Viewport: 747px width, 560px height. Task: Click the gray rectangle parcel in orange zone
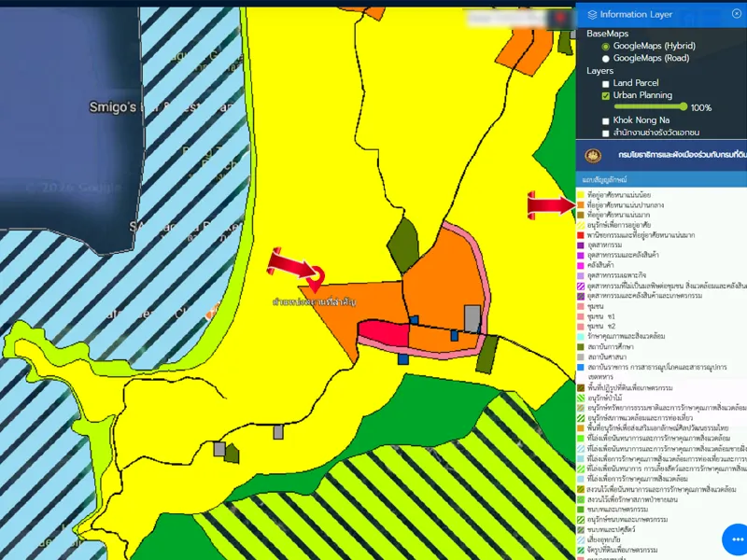pos(472,317)
